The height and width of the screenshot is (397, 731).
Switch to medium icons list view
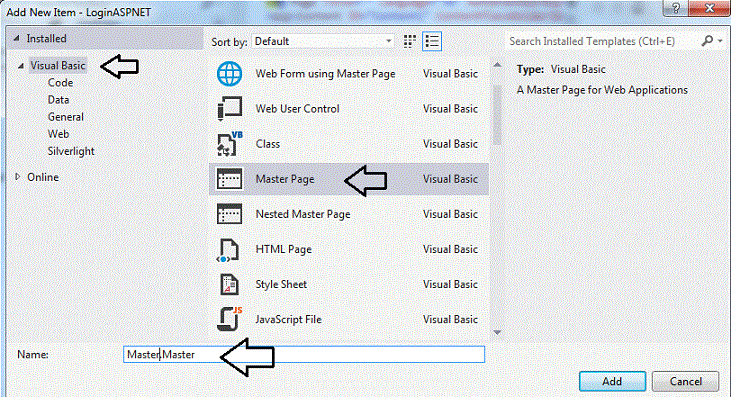point(432,41)
